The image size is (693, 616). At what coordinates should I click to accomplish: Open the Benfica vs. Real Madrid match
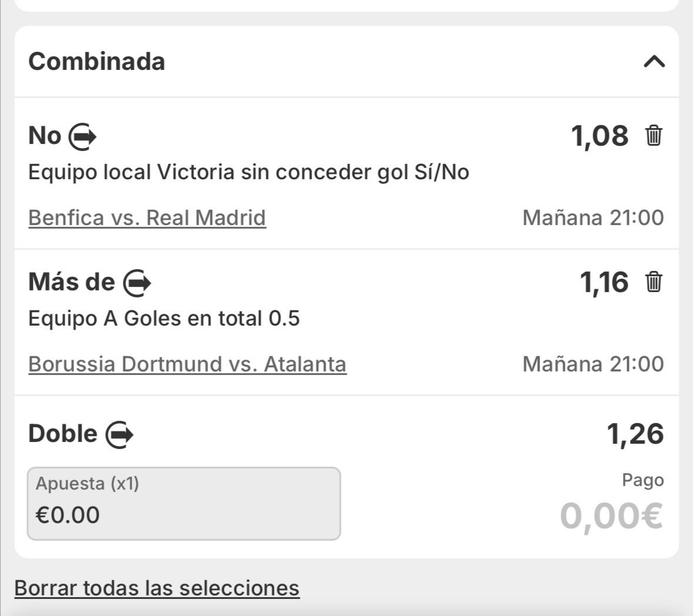click(x=147, y=217)
